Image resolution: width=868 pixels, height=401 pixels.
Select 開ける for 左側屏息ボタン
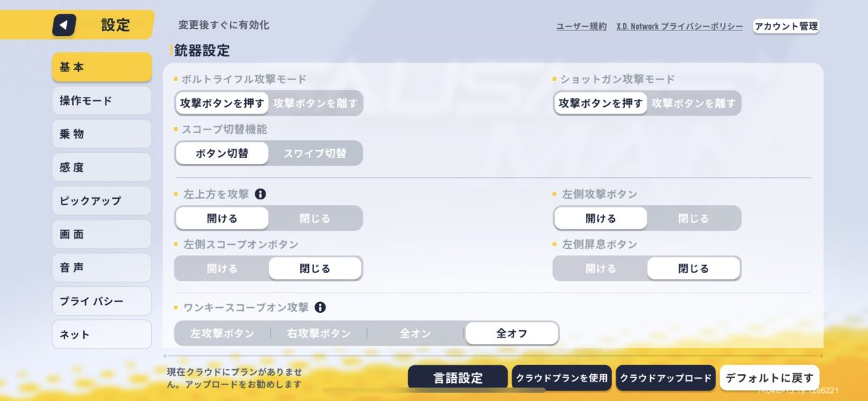(600, 268)
